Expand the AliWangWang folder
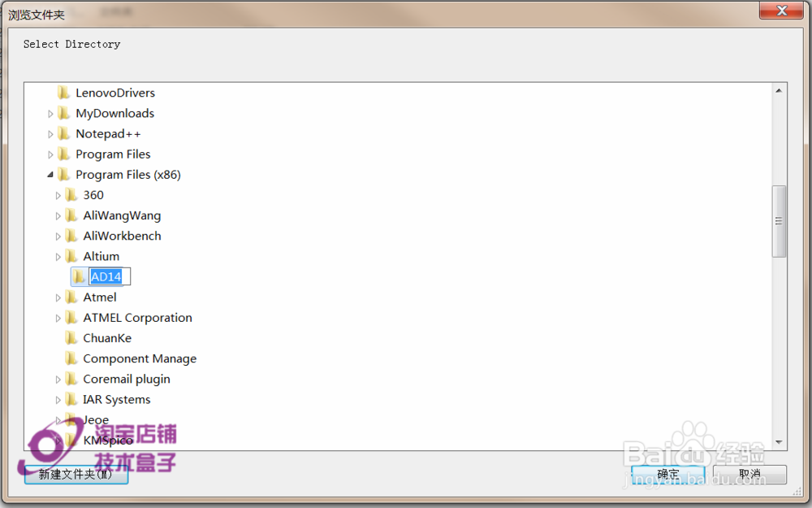 58,216
